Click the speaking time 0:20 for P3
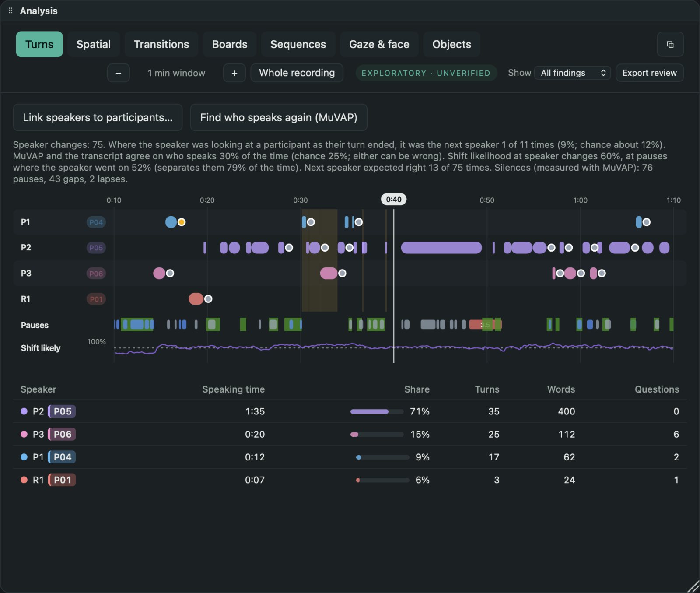Image resolution: width=700 pixels, height=593 pixels. coord(255,434)
